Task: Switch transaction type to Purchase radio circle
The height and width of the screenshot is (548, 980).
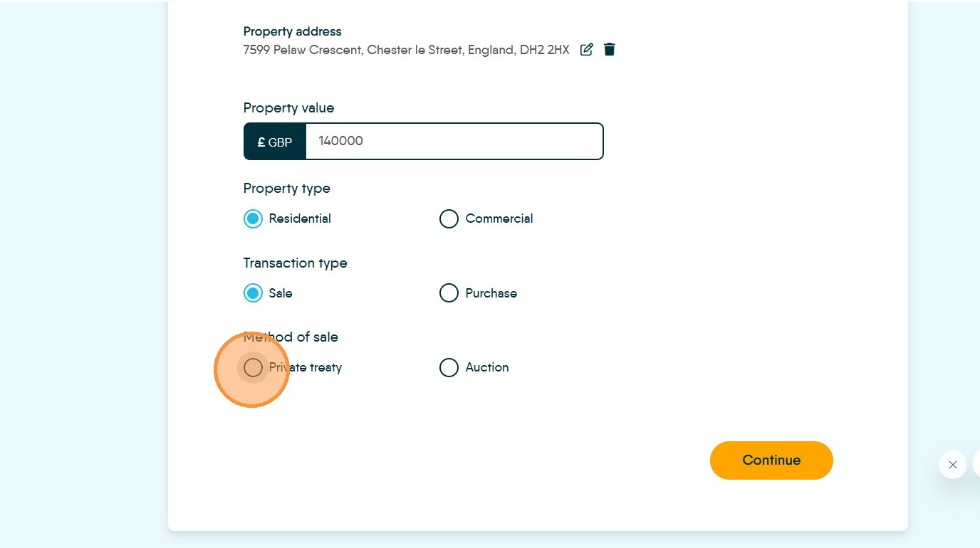Action: pos(449,293)
